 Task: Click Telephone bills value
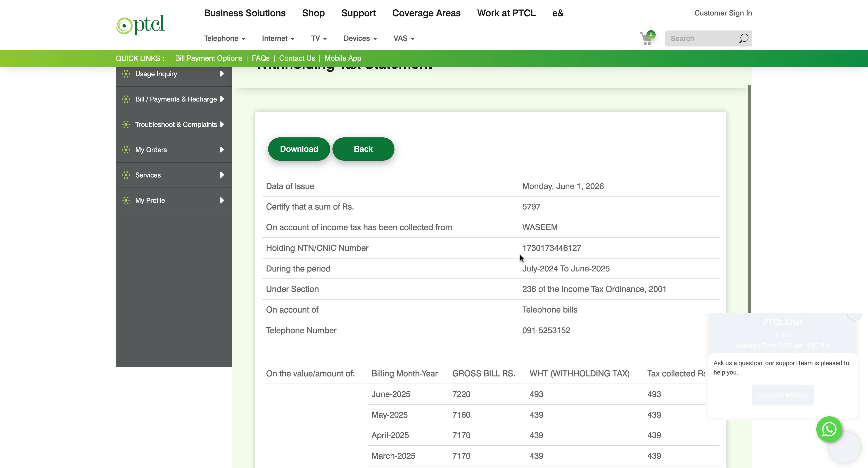pyautogui.click(x=549, y=310)
